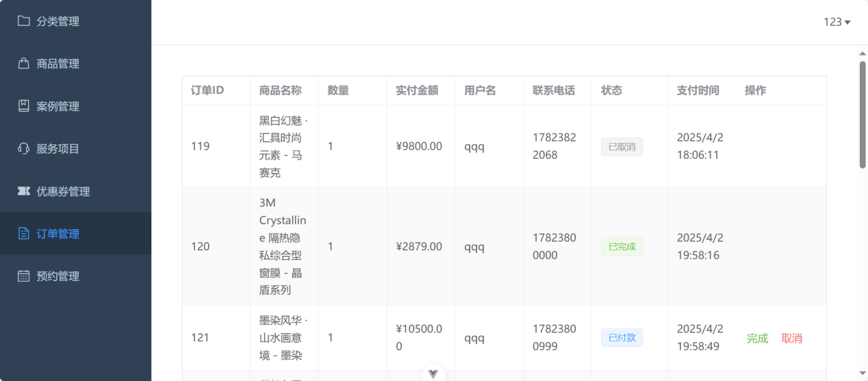Click the calendar icon beside 预约管理

click(23, 276)
